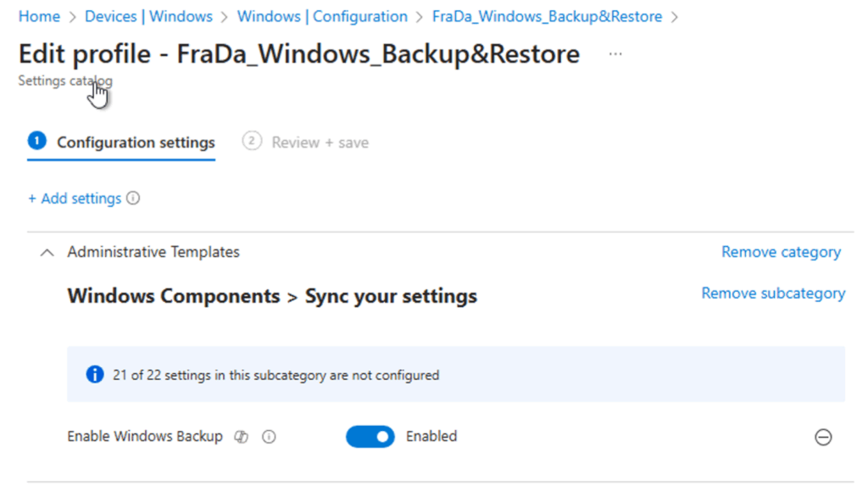Remove the Enable Windows Backup setting with minus icon

pos(823,437)
